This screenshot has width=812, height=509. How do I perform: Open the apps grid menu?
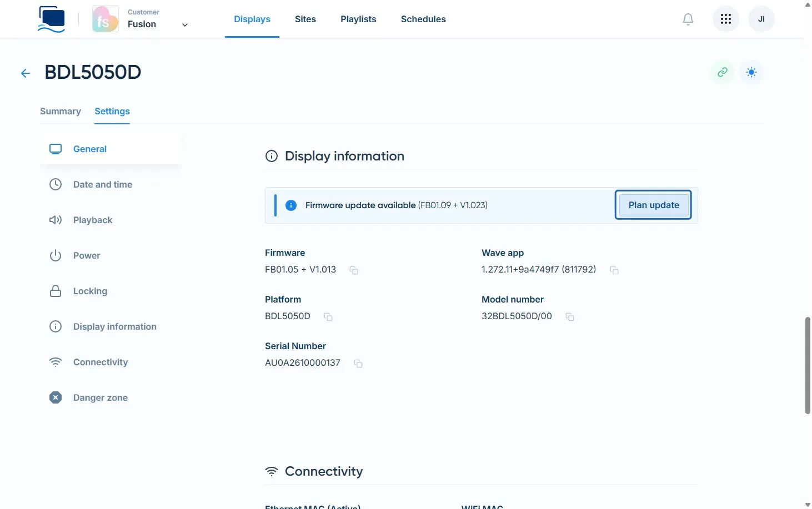726,19
